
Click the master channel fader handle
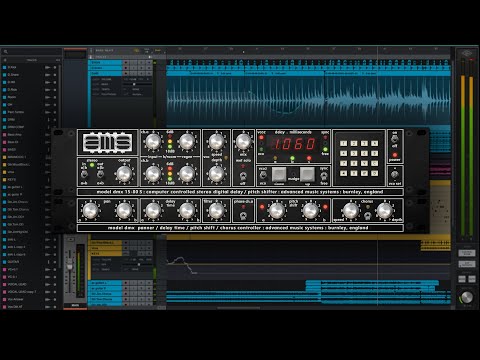[70, 267]
